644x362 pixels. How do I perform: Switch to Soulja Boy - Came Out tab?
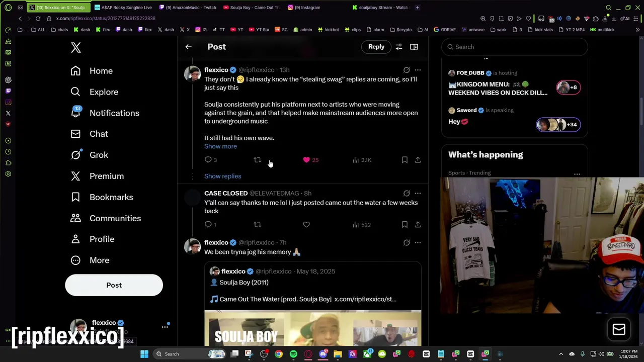(x=252, y=8)
